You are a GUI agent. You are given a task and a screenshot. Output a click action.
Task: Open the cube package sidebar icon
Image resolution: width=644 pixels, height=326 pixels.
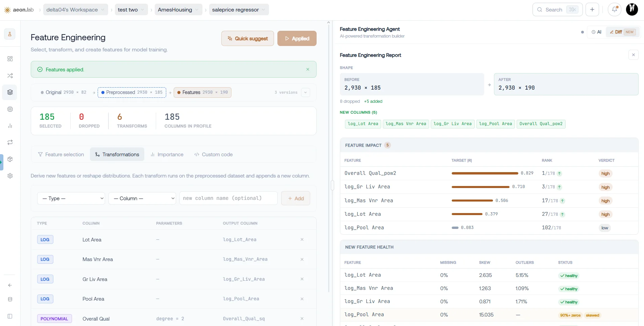10,159
